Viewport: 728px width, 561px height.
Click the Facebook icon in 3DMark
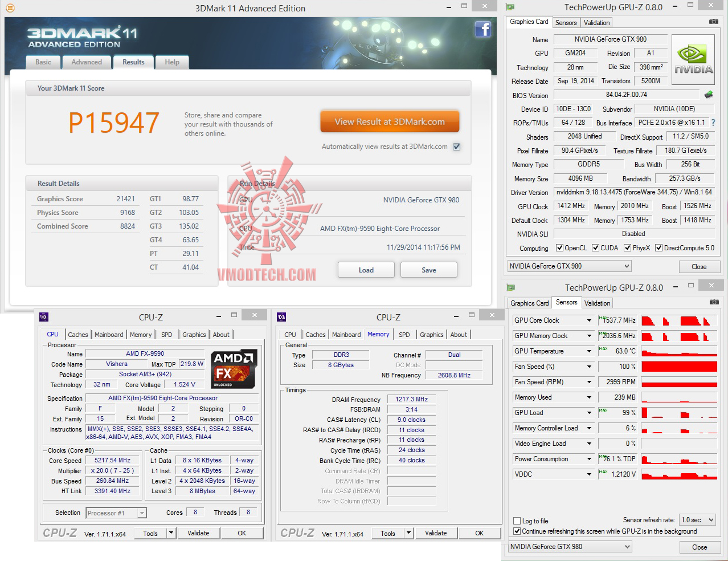(482, 30)
